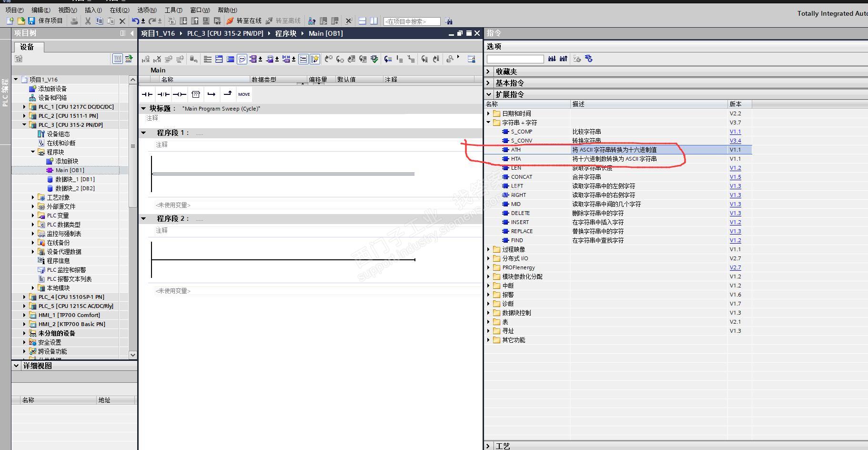Click the delete X icon in main toolbar

point(122,21)
